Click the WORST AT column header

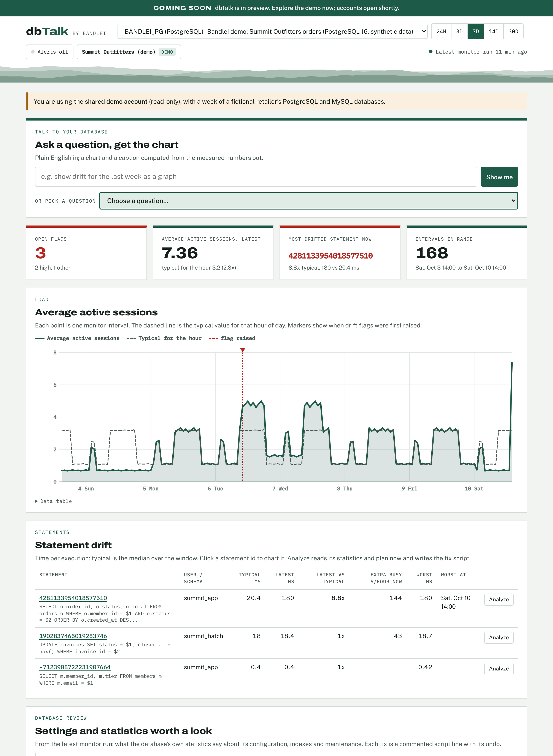click(x=453, y=575)
